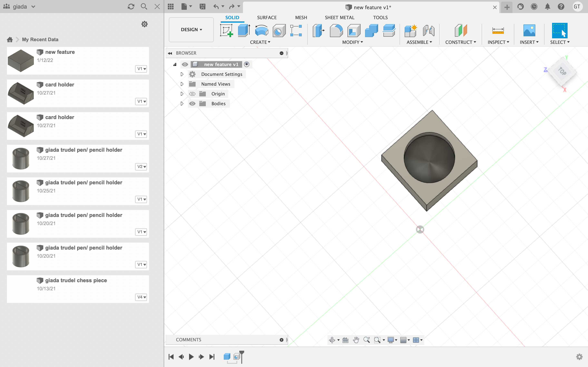588x367 pixels.
Task: Open new feature v1 version dropdown
Action: 142,69
